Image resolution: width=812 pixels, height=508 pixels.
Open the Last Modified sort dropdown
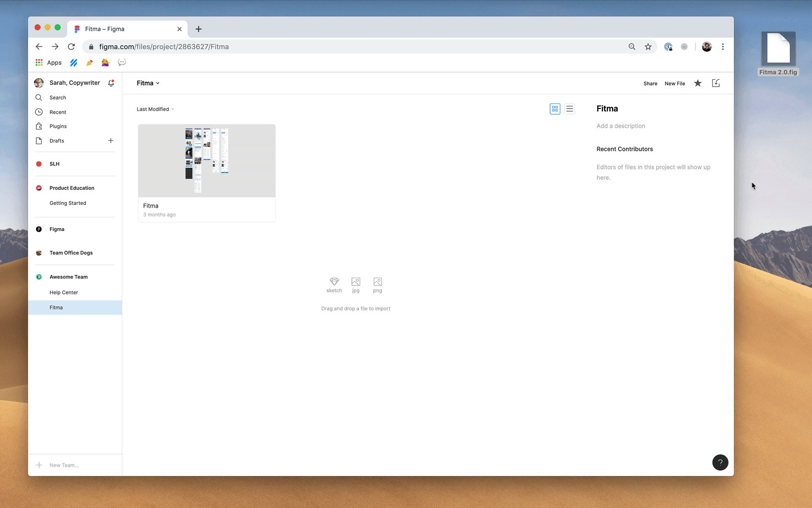point(155,109)
